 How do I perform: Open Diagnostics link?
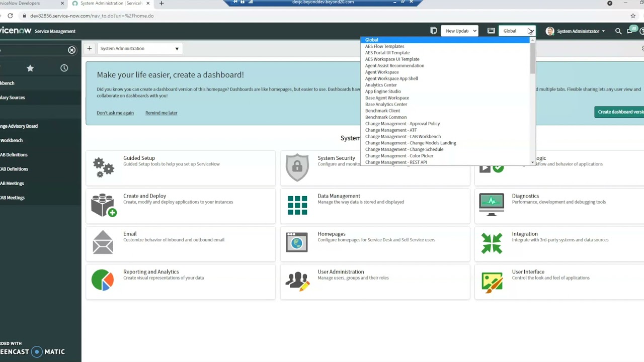click(525, 196)
